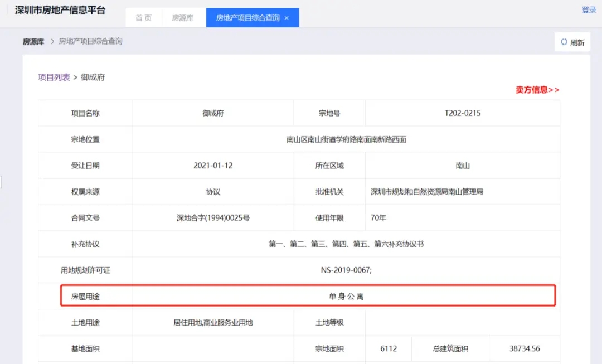Click the 受让日期 label cell

[x=85, y=166]
